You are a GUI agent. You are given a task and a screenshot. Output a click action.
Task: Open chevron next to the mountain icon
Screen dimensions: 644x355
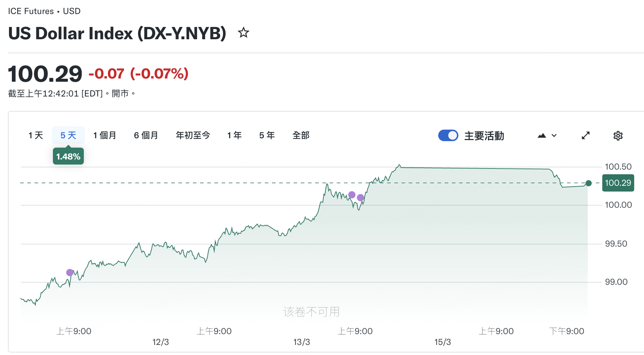coord(554,136)
